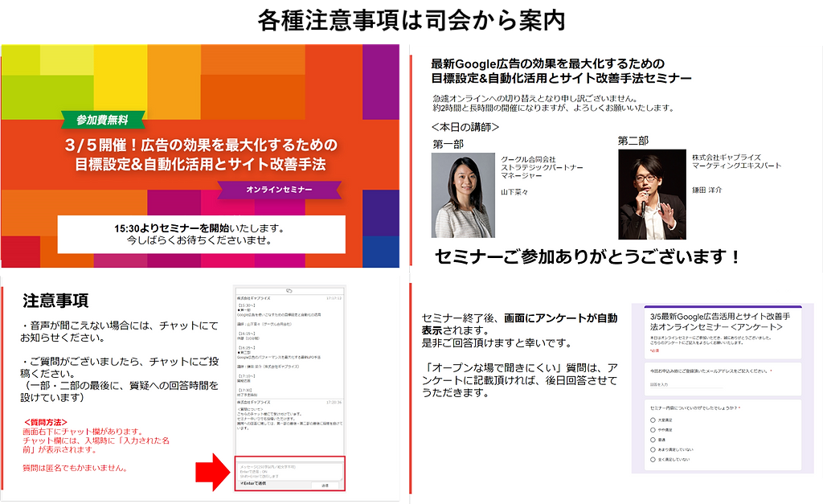This screenshot has width=823, height=504.
Task: Click the red <質問方法> heading
Action: click(x=46, y=422)
